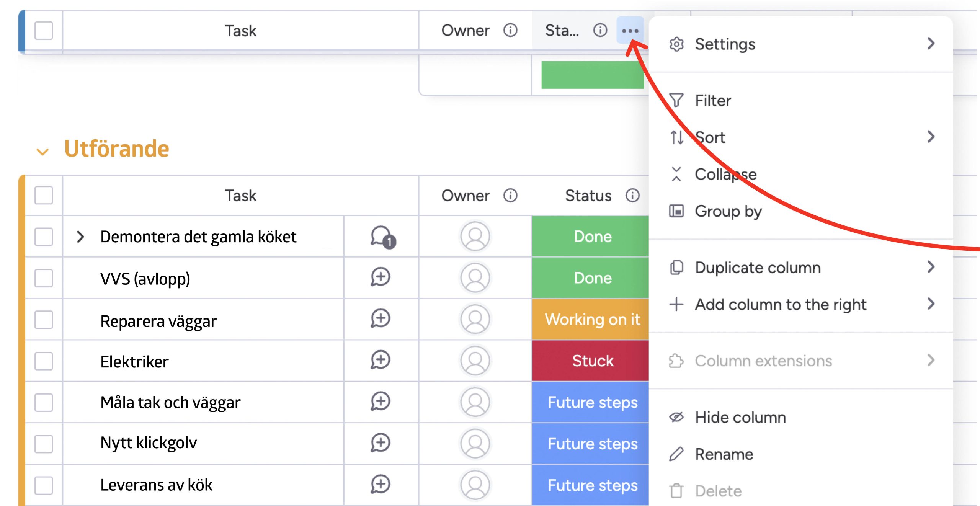The height and width of the screenshot is (506, 980).
Task: Add an update to Nytt klickgolv
Action: click(x=381, y=443)
